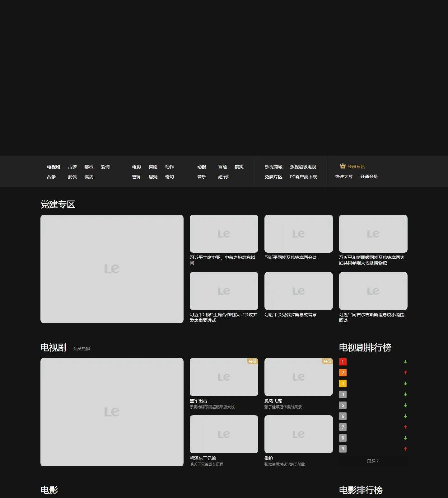Viewport: 448px width, 498px height.
Task: Open the thumbnail above 习近平会见俄罗斯总统普京
Action: (x=299, y=291)
